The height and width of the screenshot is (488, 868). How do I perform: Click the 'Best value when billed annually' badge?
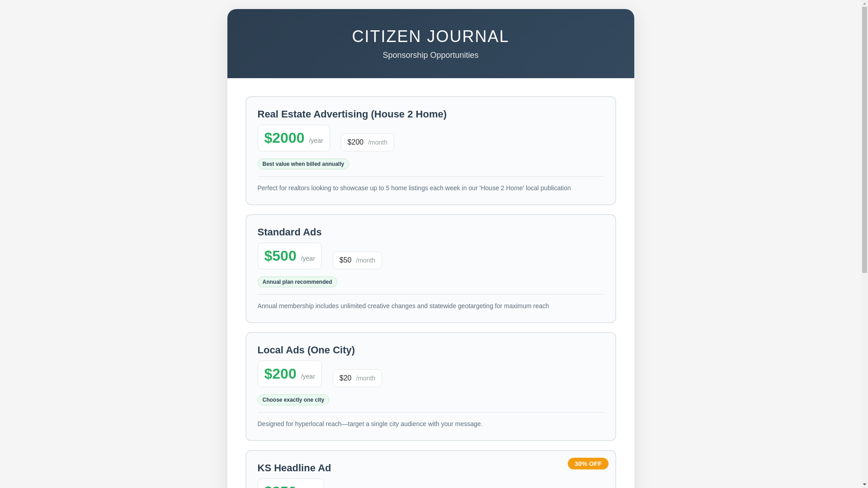(x=303, y=164)
